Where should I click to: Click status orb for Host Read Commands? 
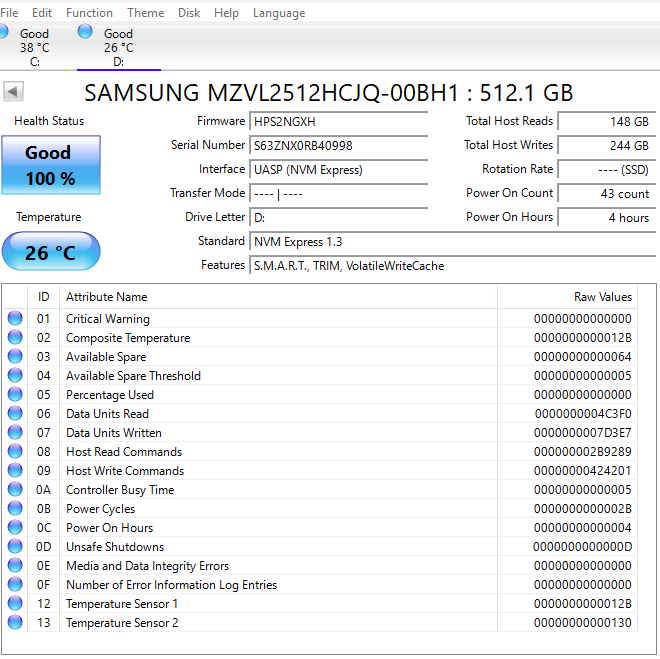point(15,451)
